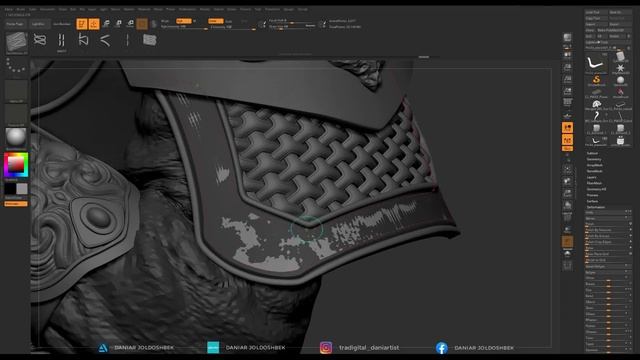The image size is (640, 360).
Task: Click the Export button in Tool panel
Action: [619, 24]
